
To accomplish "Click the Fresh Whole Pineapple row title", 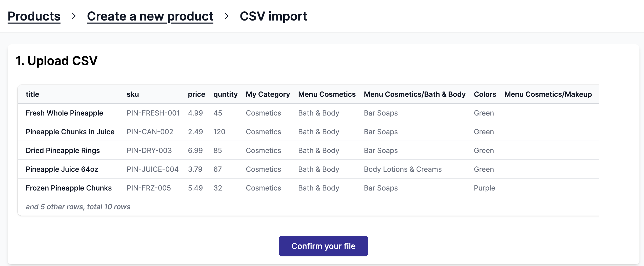I will click(x=64, y=113).
